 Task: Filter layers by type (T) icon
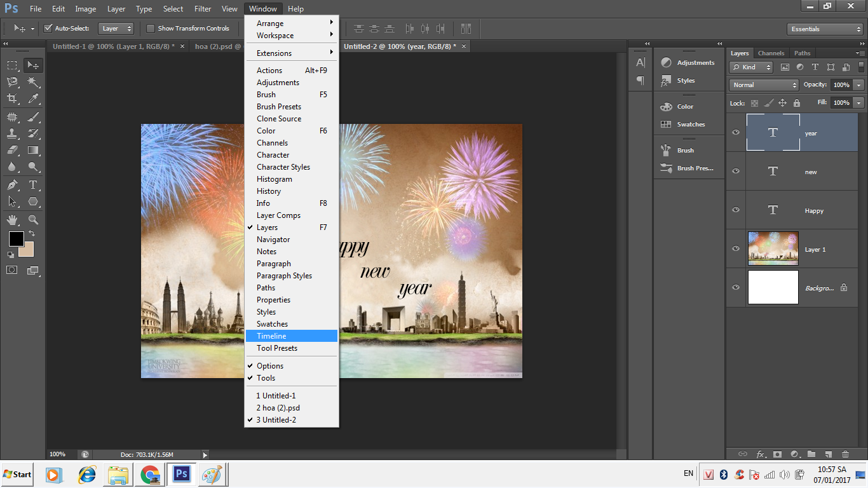[815, 67]
